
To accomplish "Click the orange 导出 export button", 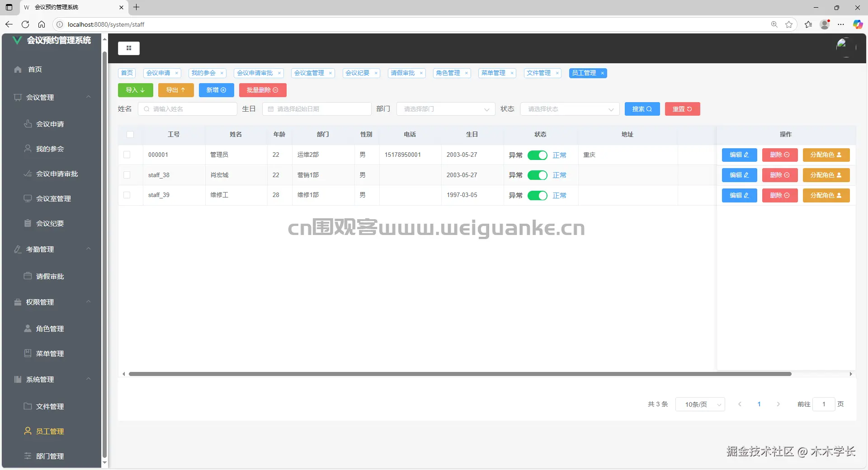I will (x=176, y=90).
